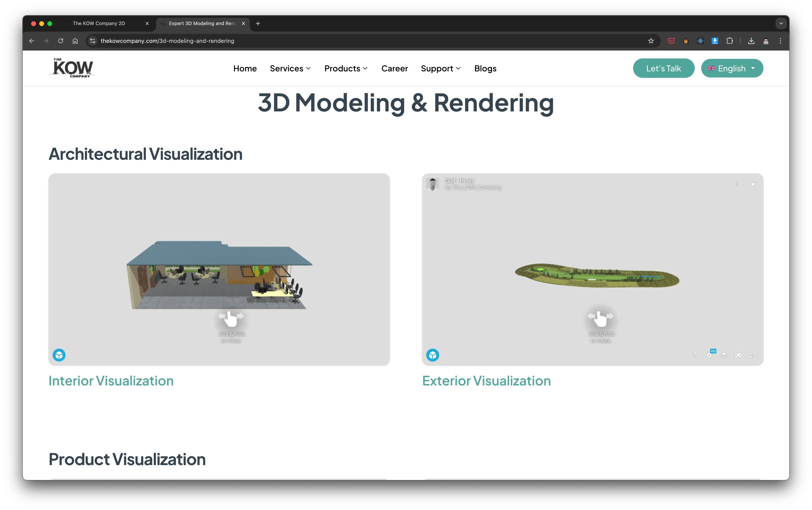
Task: Open Sketchfab logo in interior viewer
Action: point(59,355)
